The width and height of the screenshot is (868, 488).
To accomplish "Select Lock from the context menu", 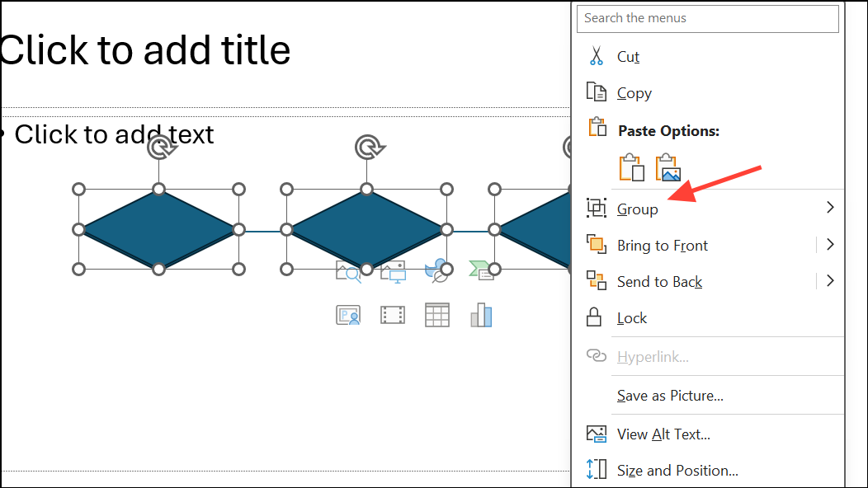I will click(632, 317).
